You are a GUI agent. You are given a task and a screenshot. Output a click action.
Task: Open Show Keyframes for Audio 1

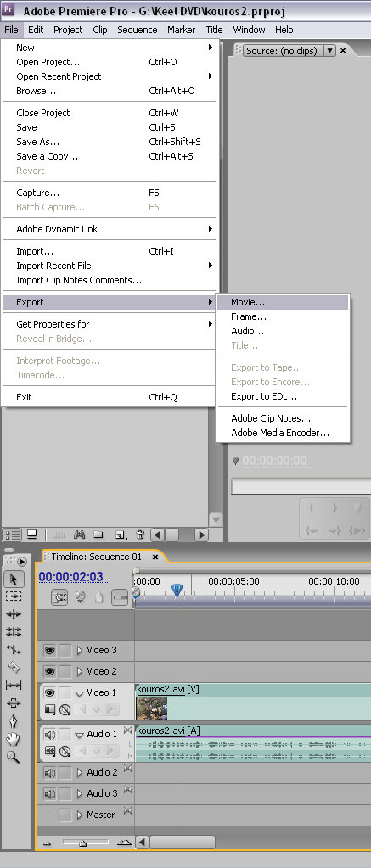(65, 751)
